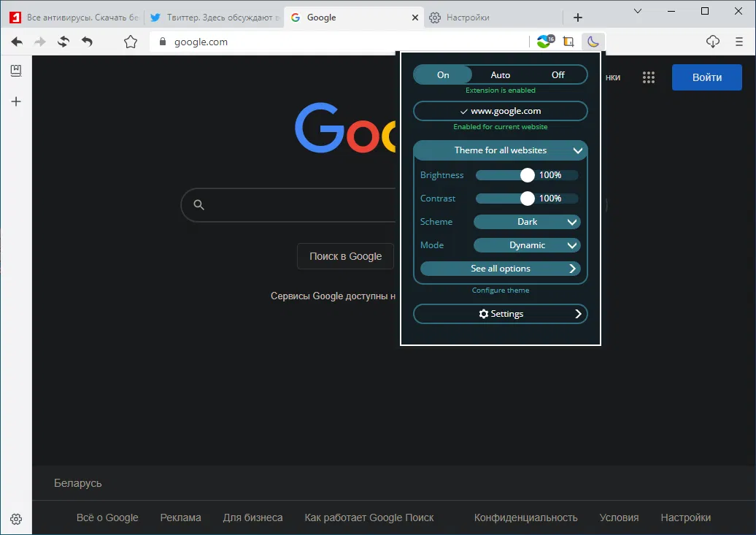Open the Mode Dynamic dropdown
756x535 pixels.
coord(527,245)
